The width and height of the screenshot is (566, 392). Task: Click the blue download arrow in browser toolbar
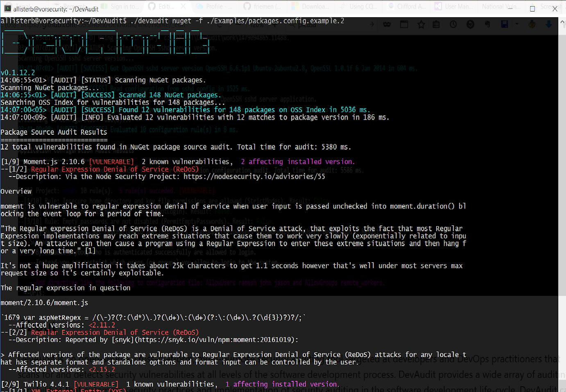click(549, 25)
